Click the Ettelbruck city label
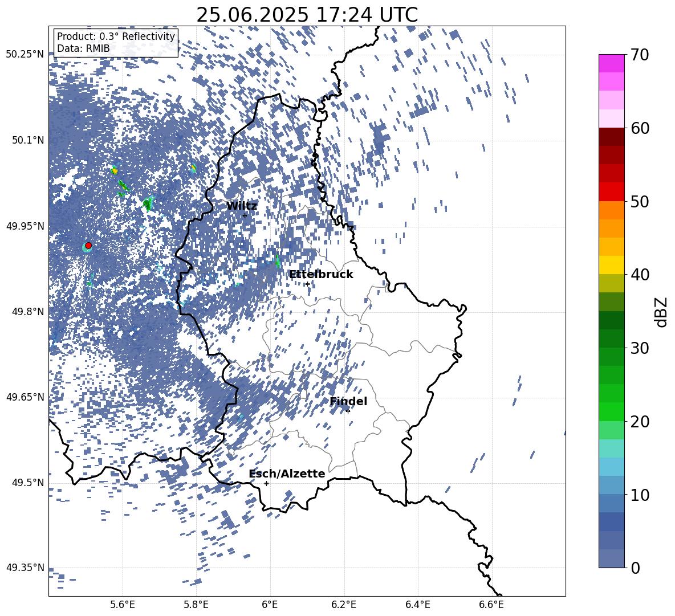This screenshot has height=616, width=675. (x=321, y=275)
